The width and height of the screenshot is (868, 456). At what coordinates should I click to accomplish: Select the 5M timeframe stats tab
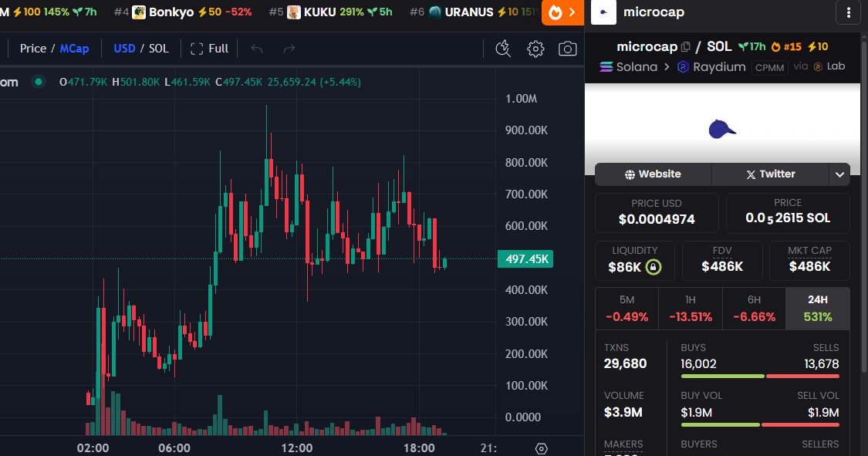627,308
